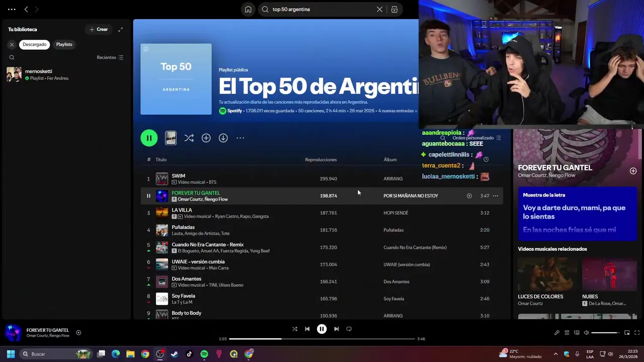Add playlist to library with plus circle
The image size is (644, 362).
206,138
